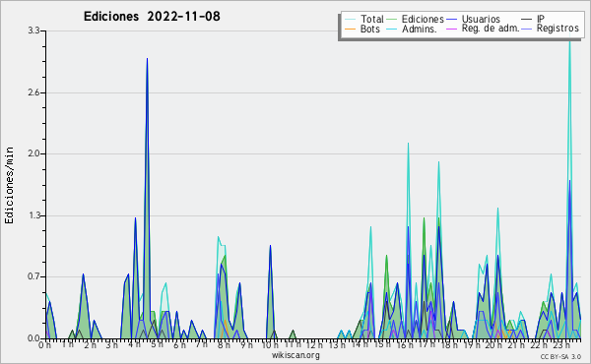Click the tallest blue peak near 4 h

click(147, 59)
